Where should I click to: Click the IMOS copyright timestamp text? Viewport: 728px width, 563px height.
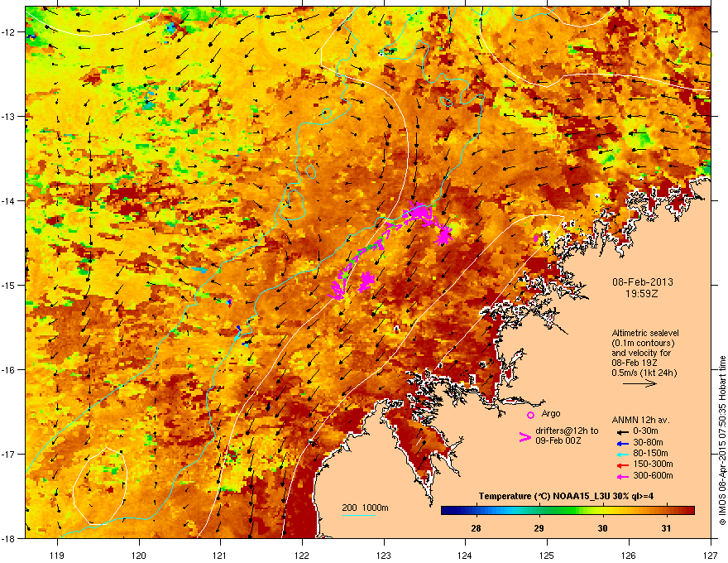tap(722, 440)
